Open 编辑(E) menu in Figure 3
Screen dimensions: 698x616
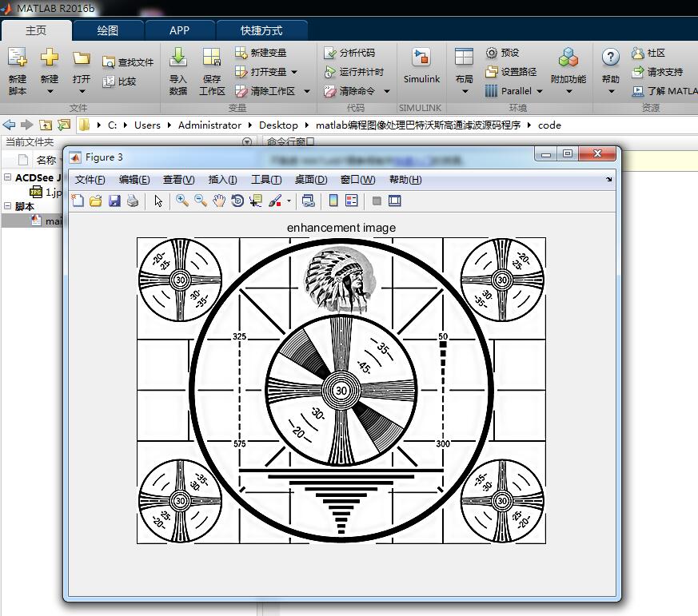tap(134, 180)
